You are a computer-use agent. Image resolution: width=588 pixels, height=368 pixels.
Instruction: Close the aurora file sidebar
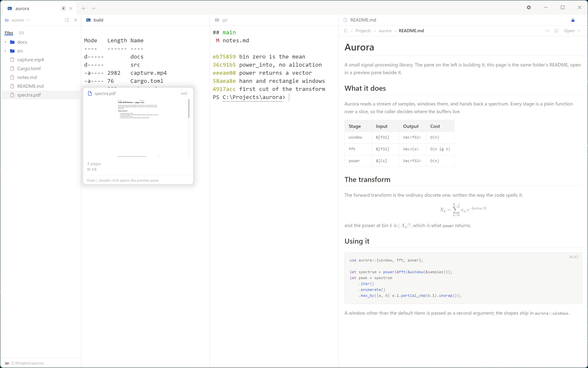[76, 20]
